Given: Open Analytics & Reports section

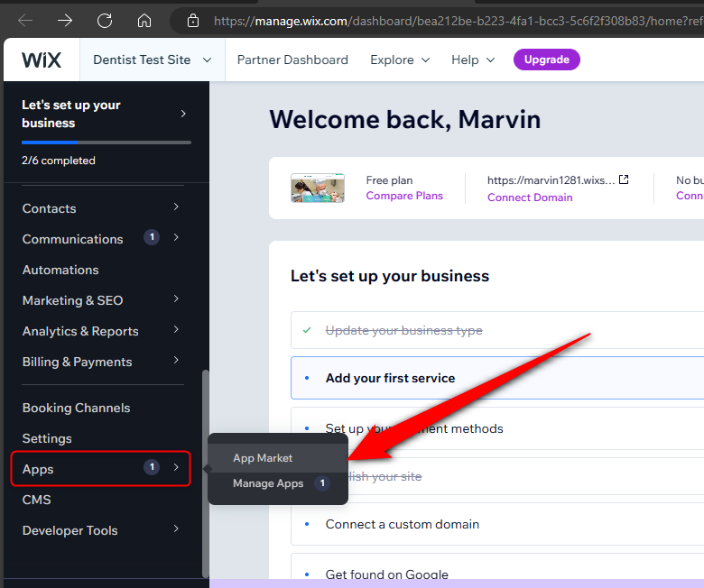Looking at the screenshot, I should click(80, 331).
